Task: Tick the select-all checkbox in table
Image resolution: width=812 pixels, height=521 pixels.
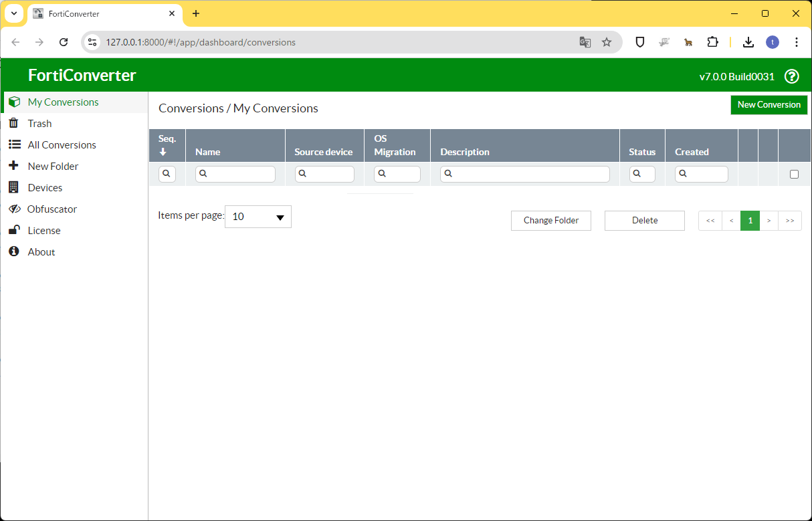Action: (x=794, y=174)
